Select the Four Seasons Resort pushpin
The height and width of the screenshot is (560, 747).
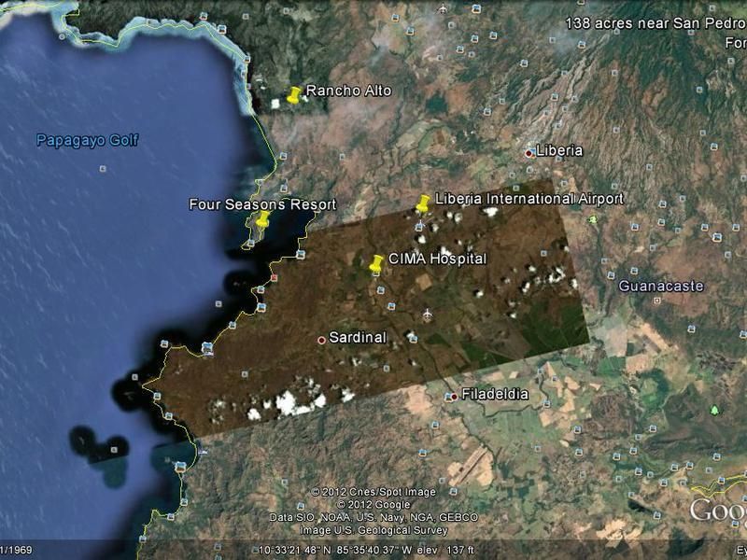262,220
